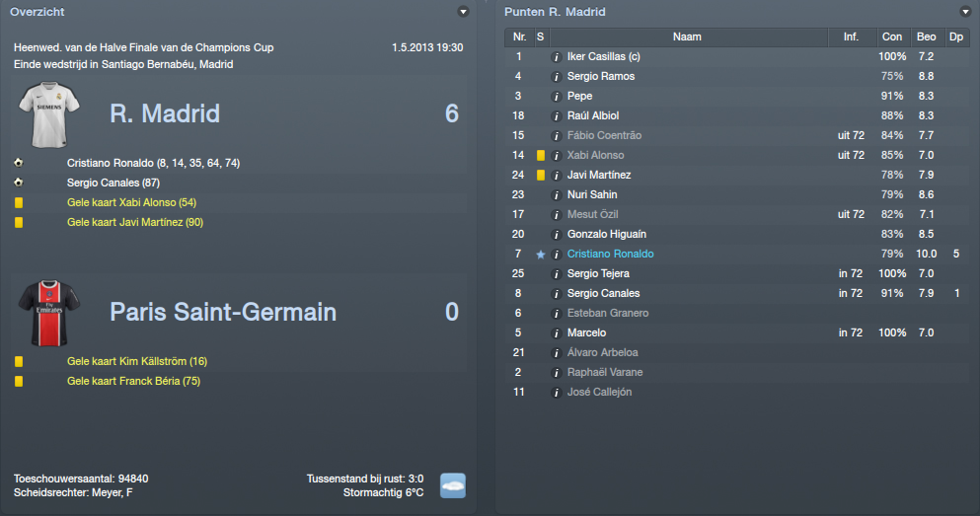Select Nuri Sahin from the player list

[592, 195]
